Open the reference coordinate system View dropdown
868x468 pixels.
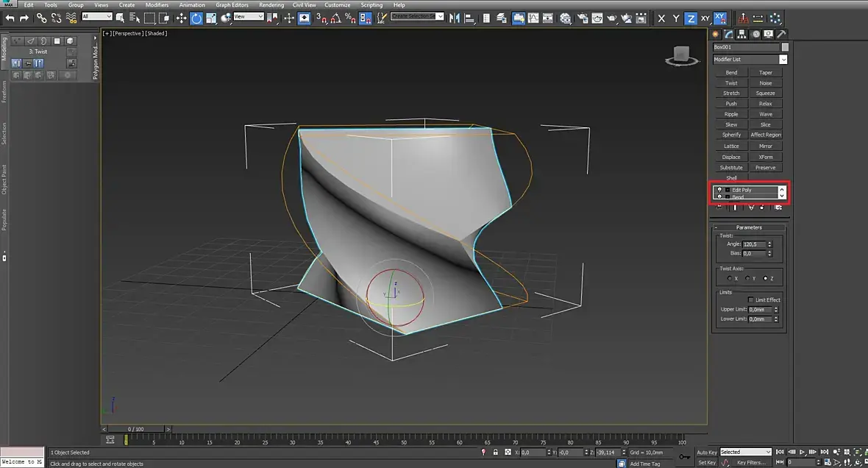tap(249, 16)
